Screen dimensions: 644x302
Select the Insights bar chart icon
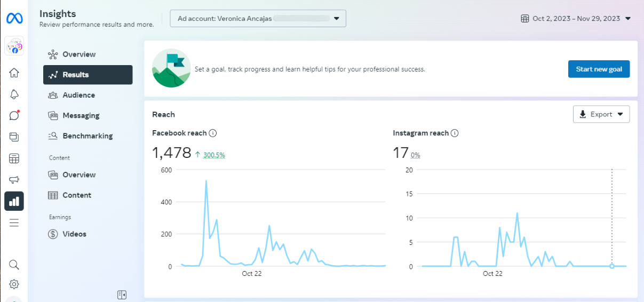click(x=14, y=201)
